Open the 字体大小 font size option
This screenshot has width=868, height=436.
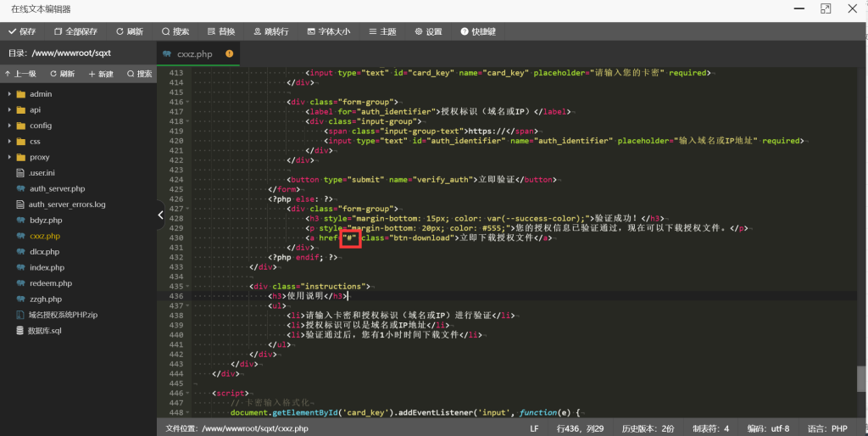[329, 31]
